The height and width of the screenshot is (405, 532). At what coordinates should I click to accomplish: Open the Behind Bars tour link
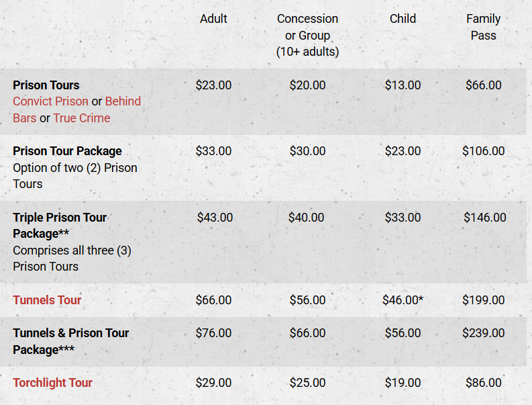point(123,101)
